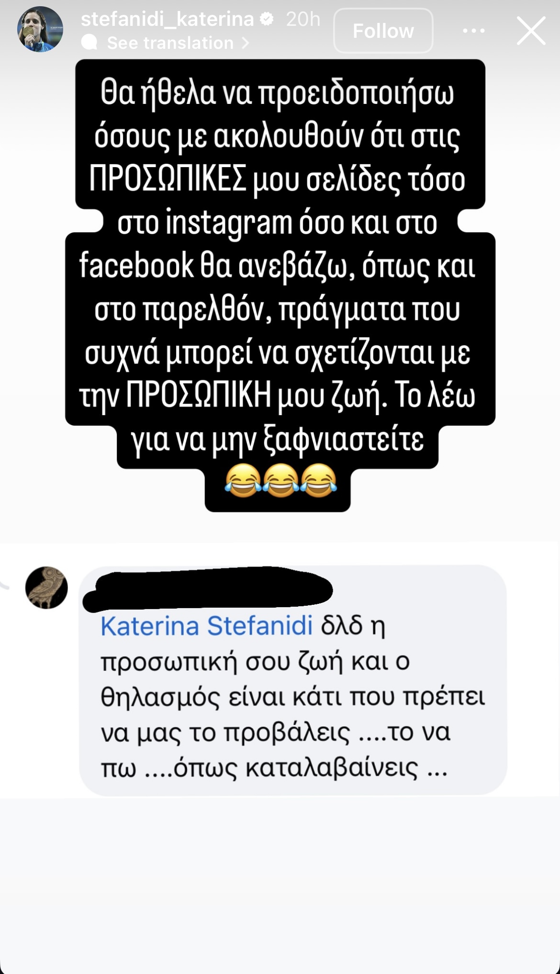560x974 pixels.
Task: Open the owl avatar of the commenter
Action: 46,588
